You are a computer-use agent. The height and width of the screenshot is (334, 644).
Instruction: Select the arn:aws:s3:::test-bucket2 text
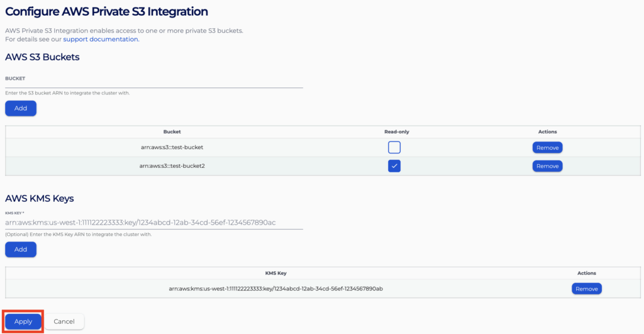pyautogui.click(x=172, y=166)
